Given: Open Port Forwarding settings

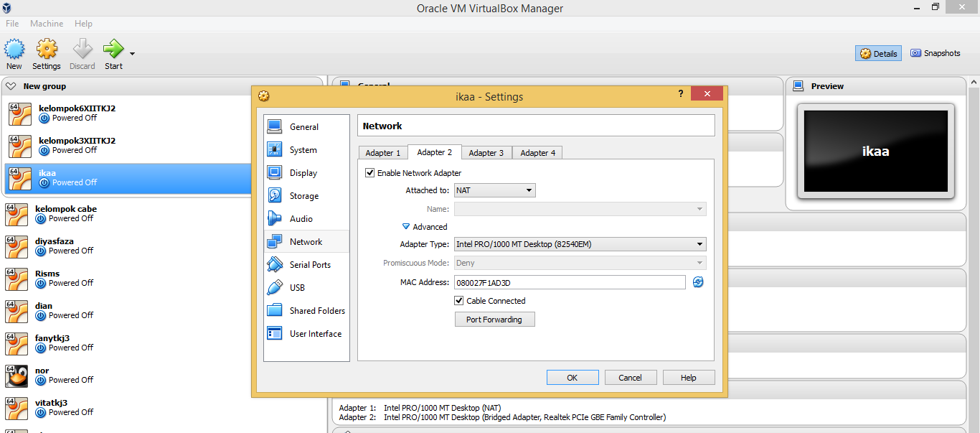Looking at the screenshot, I should pos(495,320).
